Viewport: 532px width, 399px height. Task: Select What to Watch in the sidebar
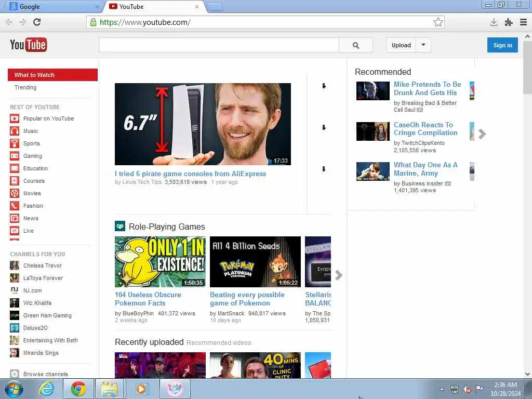[x=52, y=75]
